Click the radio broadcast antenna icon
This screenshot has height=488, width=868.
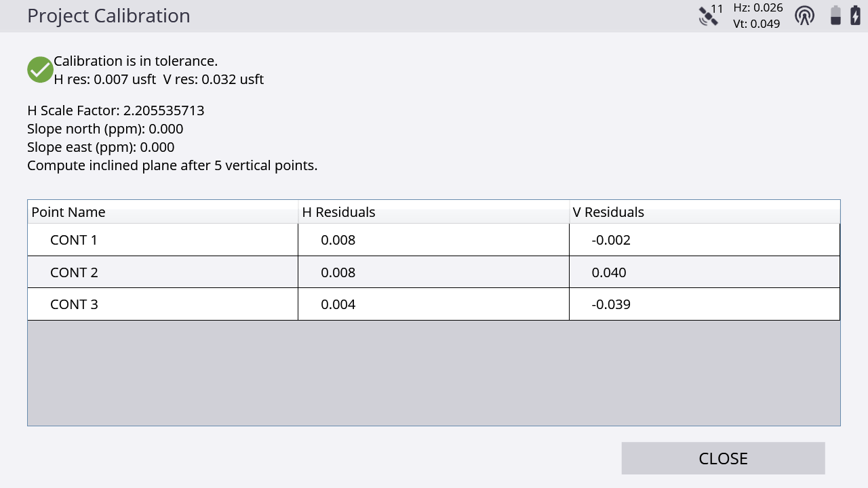click(x=804, y=16)
